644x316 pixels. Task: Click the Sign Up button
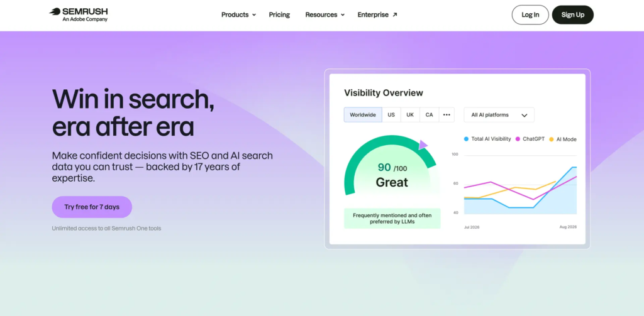click(572, 15)
